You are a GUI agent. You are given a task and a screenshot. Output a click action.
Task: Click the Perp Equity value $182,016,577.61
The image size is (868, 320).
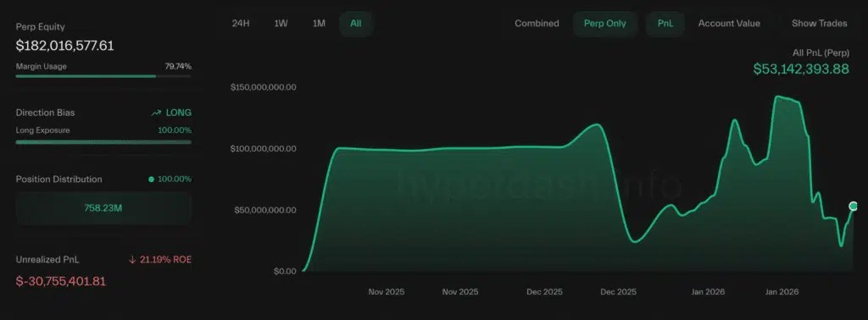point(64,46)
